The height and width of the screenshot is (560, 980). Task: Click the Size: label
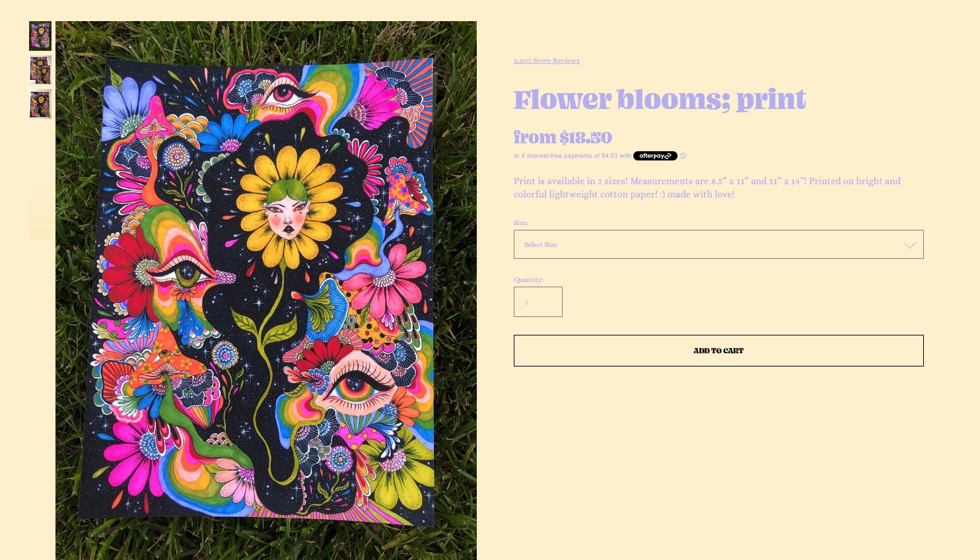click(x=521, y=223)
